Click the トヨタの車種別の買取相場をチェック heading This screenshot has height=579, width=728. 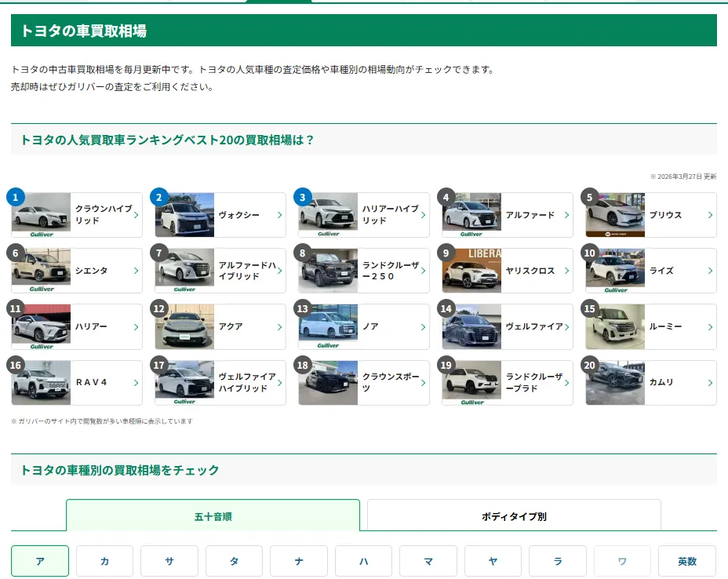coord(120,470)
